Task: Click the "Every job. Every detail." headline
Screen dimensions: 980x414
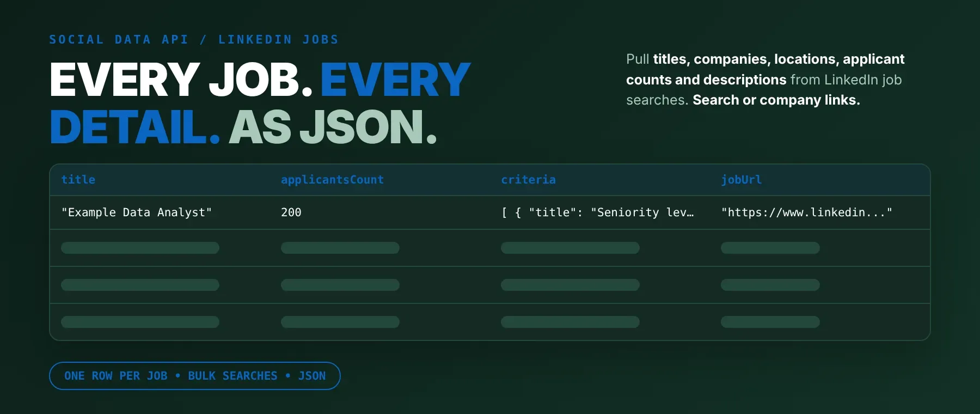Action: point(260,103)
